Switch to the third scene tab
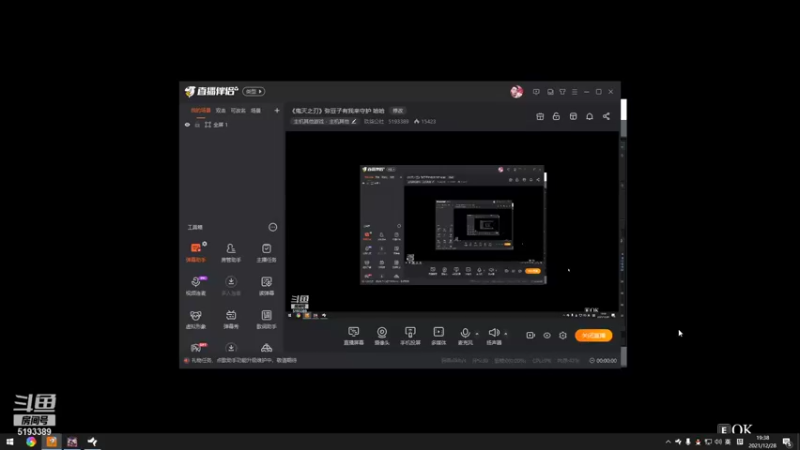Image resolution: width=800 pixels, height=450 pixels. (238, 110)
